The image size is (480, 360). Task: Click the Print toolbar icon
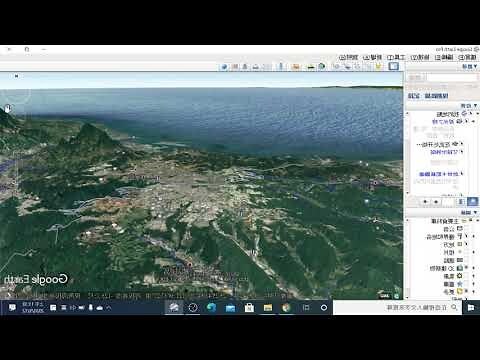(256, 66)
